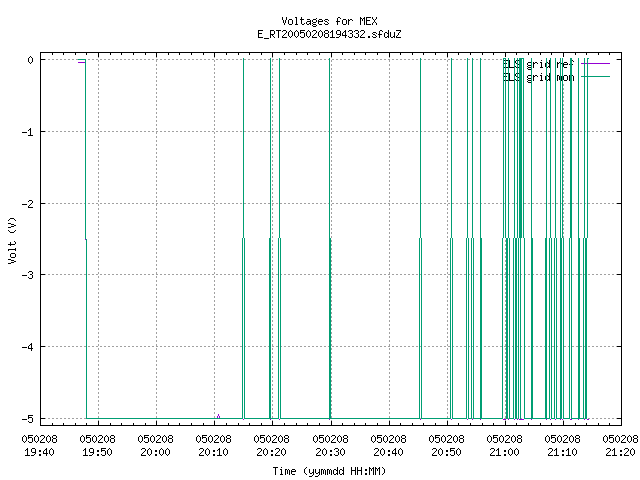The image size is (640, 480).
Task: Click the purple ELS grid ref legend line
Action: [x=596, y=64]
